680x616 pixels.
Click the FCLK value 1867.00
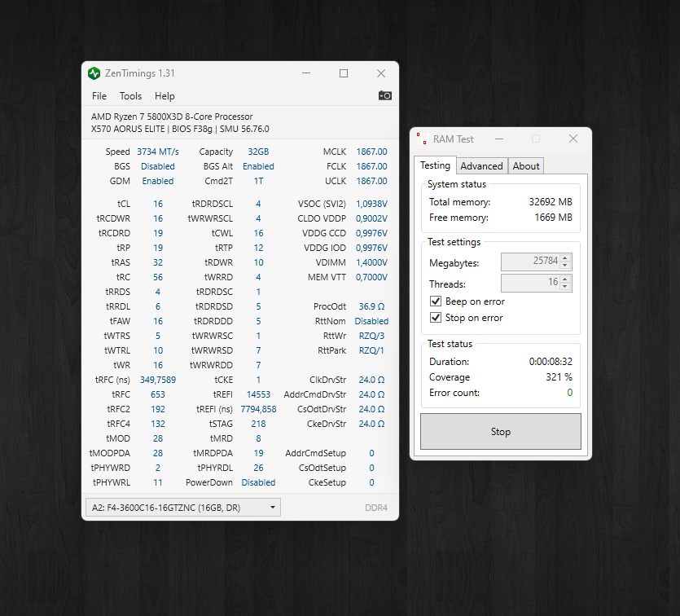pos(371,166)
